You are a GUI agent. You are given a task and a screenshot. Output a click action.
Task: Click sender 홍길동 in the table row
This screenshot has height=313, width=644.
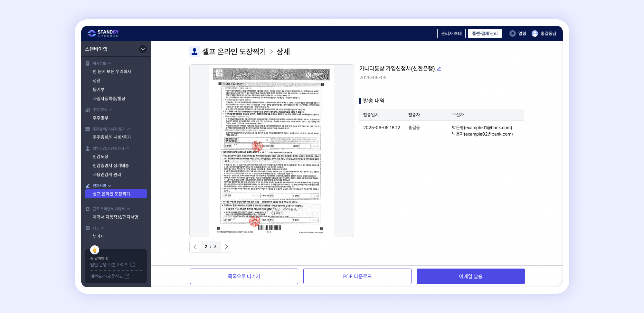(x=414, y=128)
